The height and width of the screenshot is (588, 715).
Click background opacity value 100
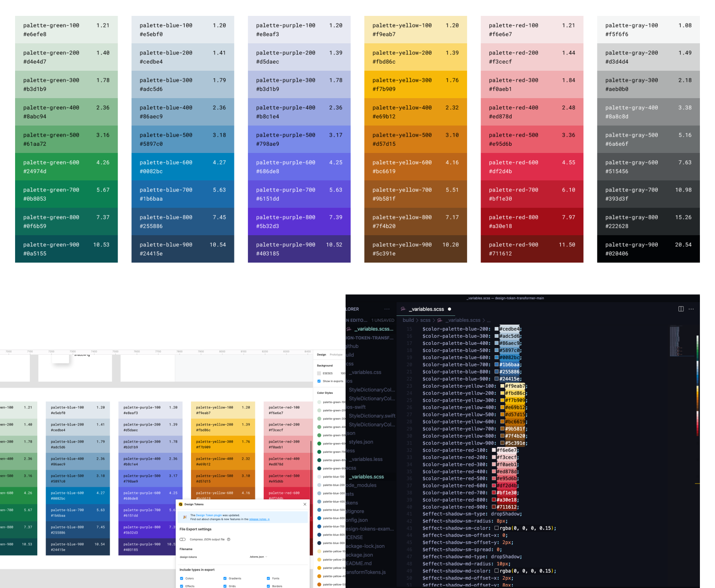pyautogui.click(x=343, y=373)
